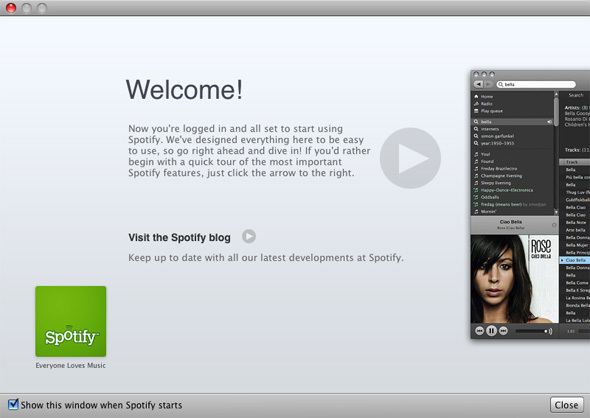Click the search field containing bella
This screenshot has height=418, width=590.
[536, 84]
